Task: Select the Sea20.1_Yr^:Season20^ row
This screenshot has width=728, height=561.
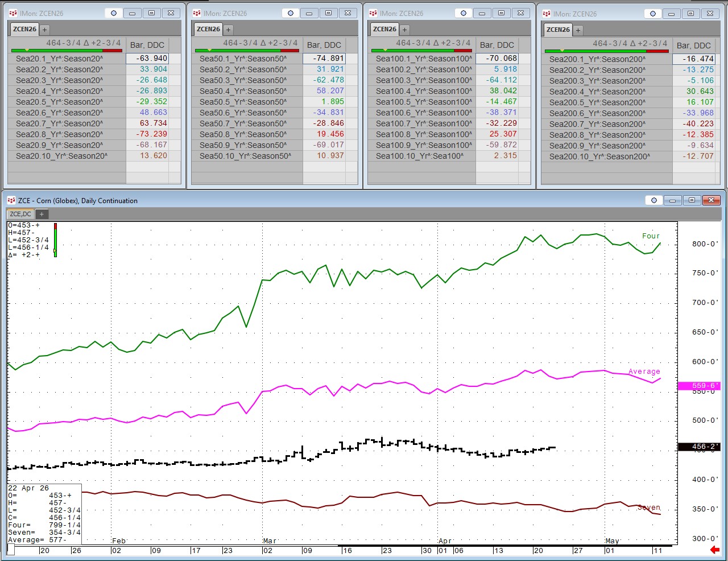Action: (60, 58)
